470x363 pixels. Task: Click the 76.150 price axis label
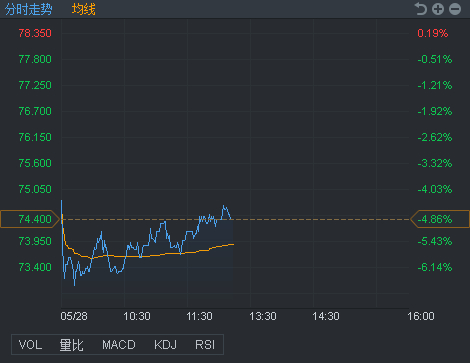click(x=35, y=137)
